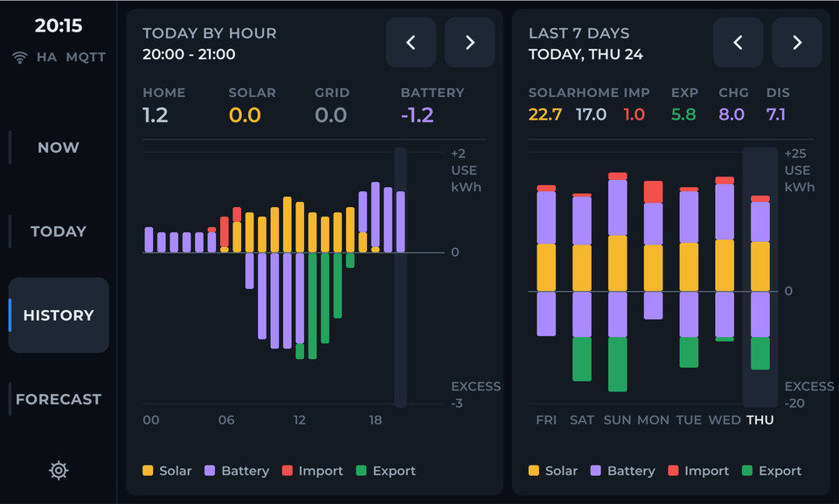Click the 20:15 clock display

[59, 25]
